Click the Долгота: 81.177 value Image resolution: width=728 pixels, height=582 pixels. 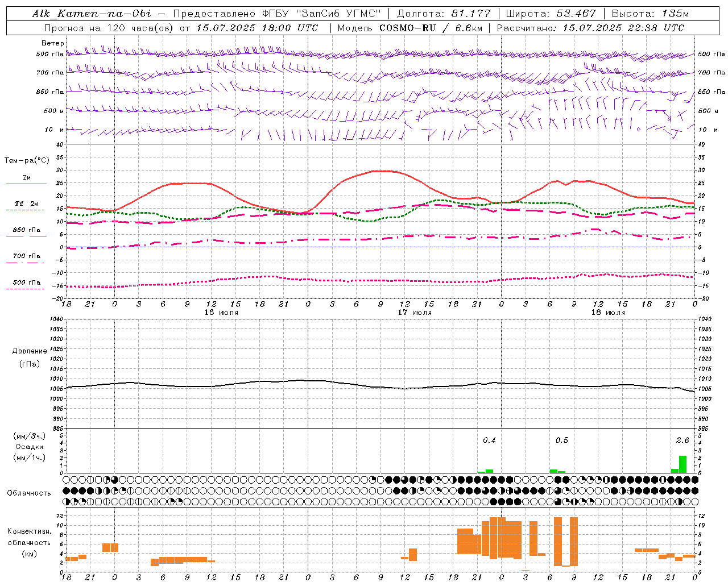point(444,14)
